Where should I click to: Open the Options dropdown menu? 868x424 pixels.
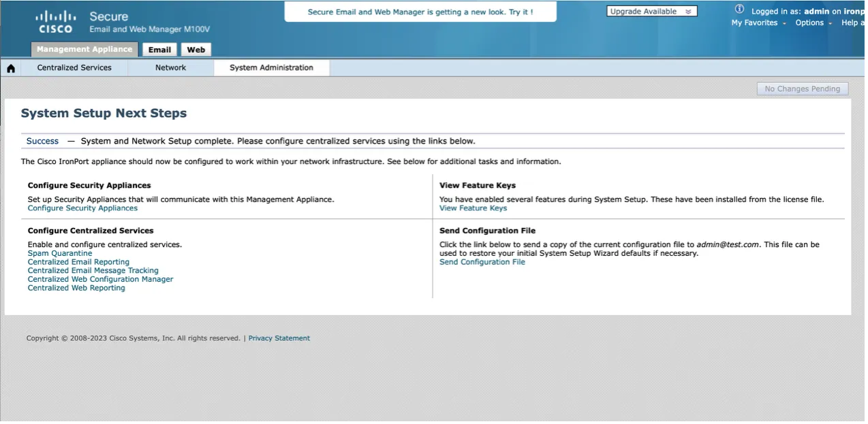(813, 23)
